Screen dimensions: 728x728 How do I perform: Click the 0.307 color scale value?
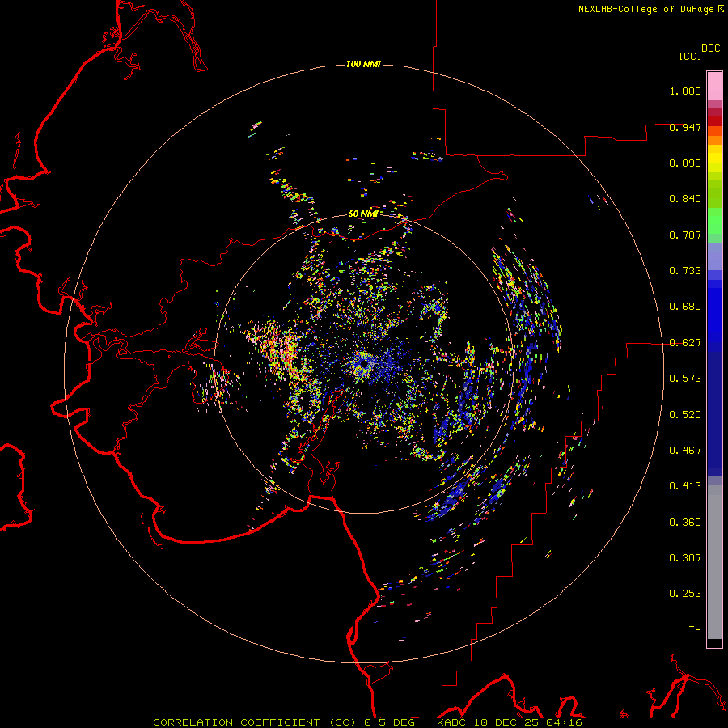coord(685,558)
